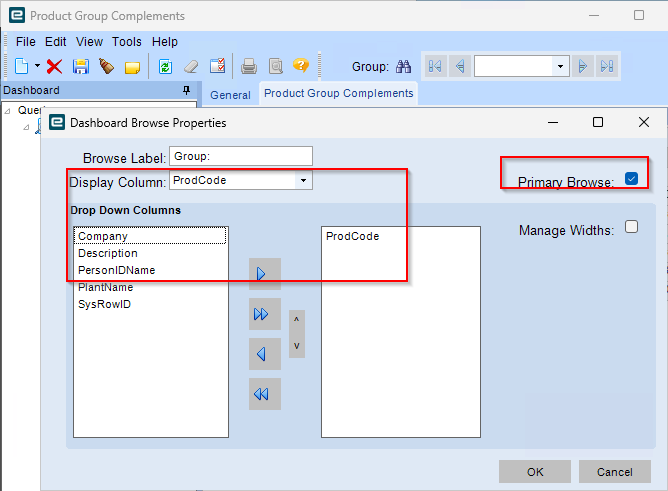The height and width of the screenshot is (491, 668).
Task: Click the New document toolbar icon
Action: 21,66
